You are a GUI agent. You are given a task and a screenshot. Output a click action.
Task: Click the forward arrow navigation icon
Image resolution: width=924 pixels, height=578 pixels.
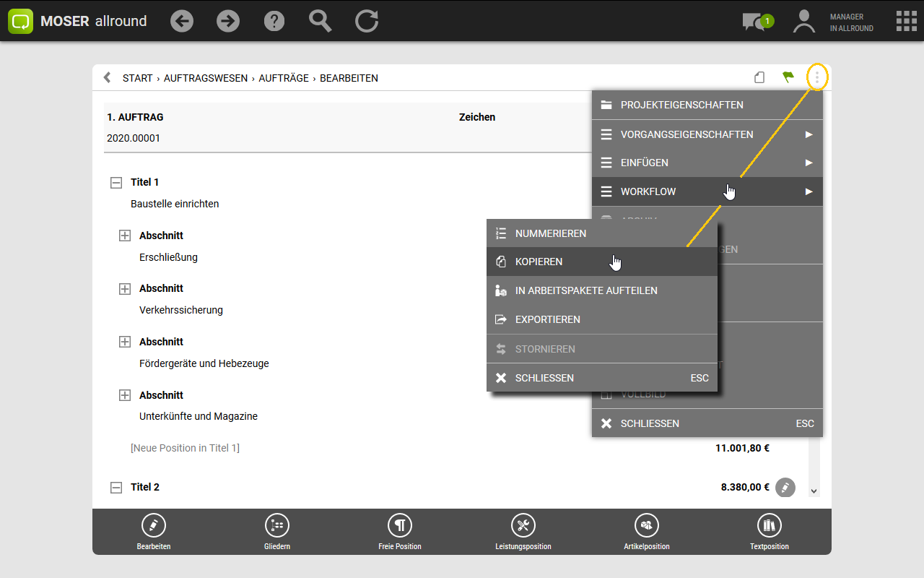(228, 21)
